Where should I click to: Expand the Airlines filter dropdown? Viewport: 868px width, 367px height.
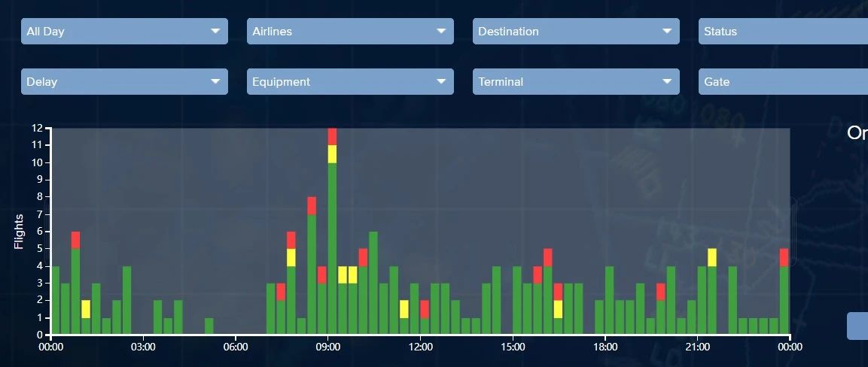(x=350, y=31)
